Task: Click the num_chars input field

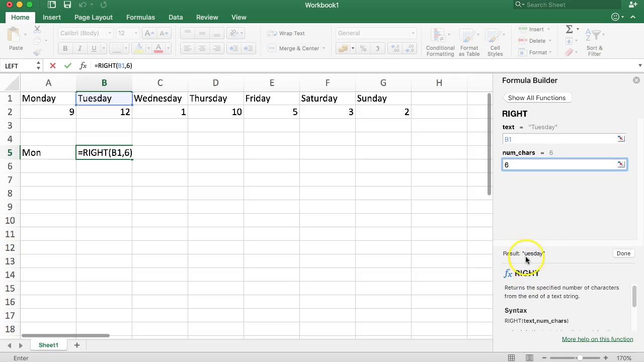Action: [x=565, y=164]
